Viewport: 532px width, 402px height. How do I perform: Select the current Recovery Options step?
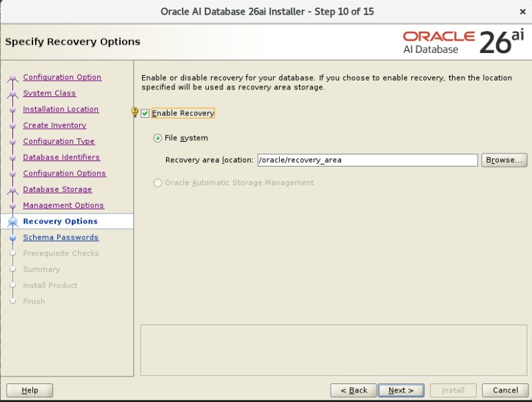(x=60, y=222)
